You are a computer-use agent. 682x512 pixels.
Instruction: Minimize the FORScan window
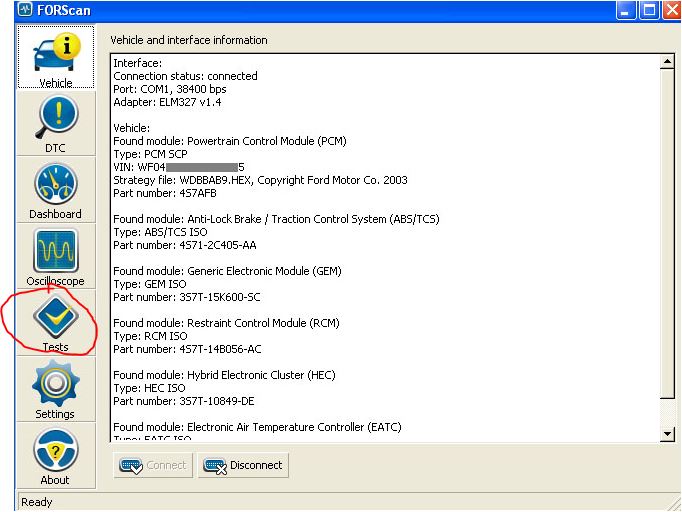point(625,10)
